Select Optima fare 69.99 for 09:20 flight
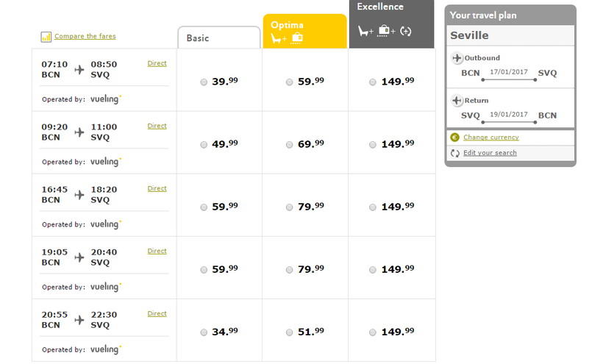 tap(289, 145)
